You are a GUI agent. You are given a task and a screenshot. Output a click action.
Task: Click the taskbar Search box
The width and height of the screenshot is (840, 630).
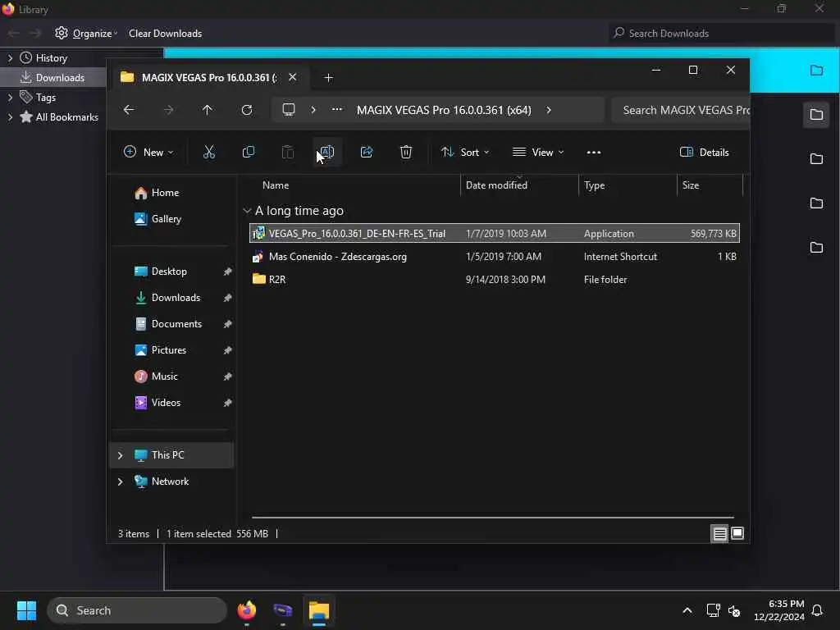click(x=137, y=610)
